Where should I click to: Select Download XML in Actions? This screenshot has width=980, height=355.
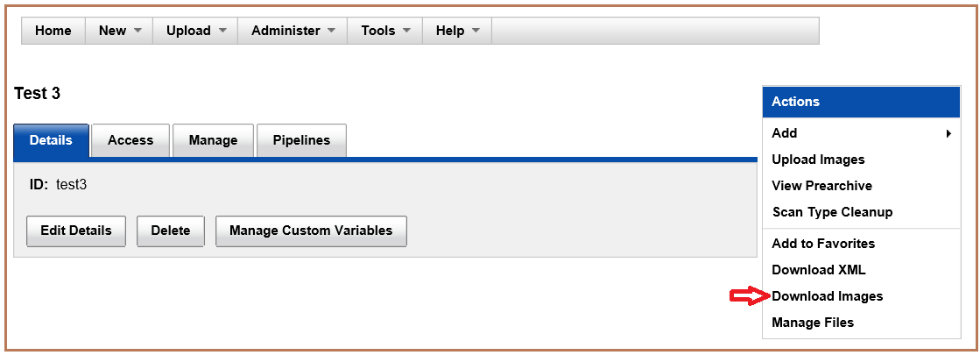(x=818, y=270)
